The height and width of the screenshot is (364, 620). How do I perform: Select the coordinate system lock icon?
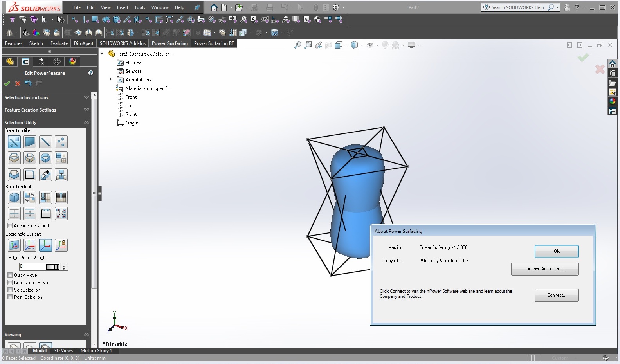pos(61,245)
